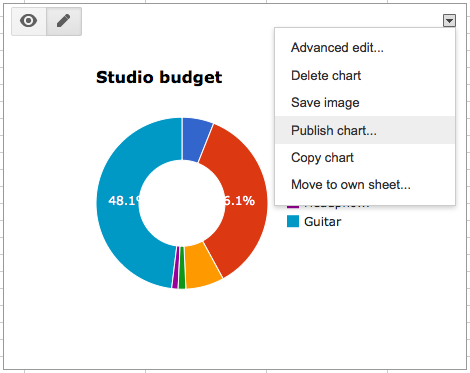Switch to chart view mode eye icon
The image size is (470, 373).
29,21
